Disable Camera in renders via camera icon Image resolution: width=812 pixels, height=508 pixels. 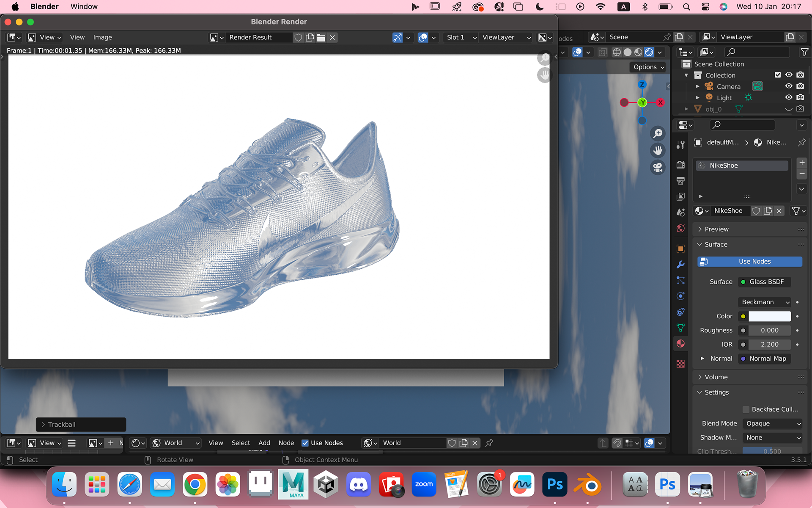click(800, 86)
